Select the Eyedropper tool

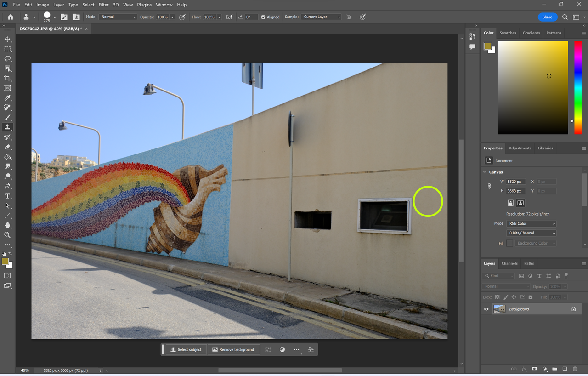7,97
